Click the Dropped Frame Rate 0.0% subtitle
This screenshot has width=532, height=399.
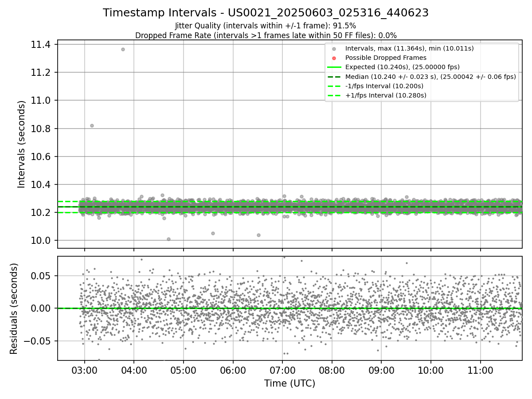pos(266,35)
